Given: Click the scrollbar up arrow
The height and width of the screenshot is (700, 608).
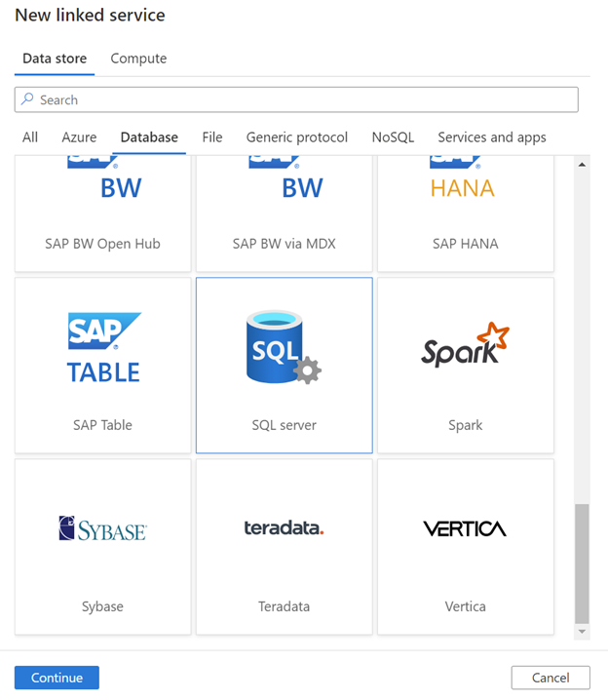Looking at the screenshot, I should point(582,165).
